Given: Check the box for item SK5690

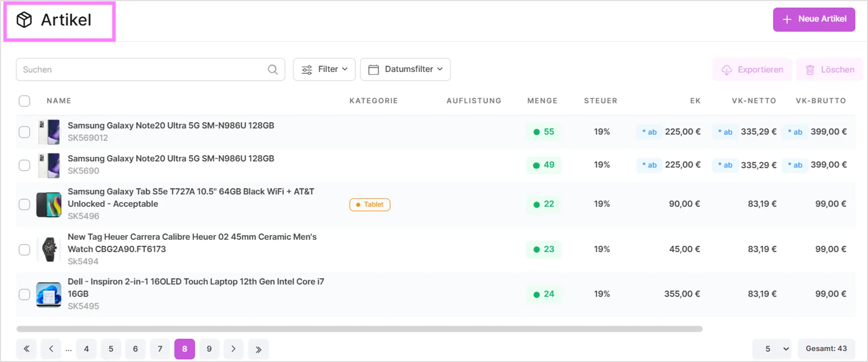Looking at the screenshot, I should pos(25,165).
